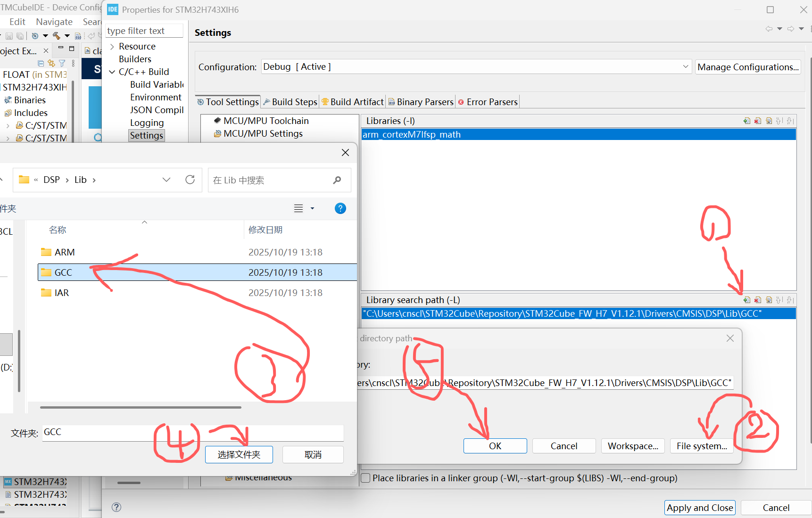The height and width of the screenshot is (518, 812).
Task: Delete selected library in Libraries (-l) toolbar
Action: click(x=758, y=121)
